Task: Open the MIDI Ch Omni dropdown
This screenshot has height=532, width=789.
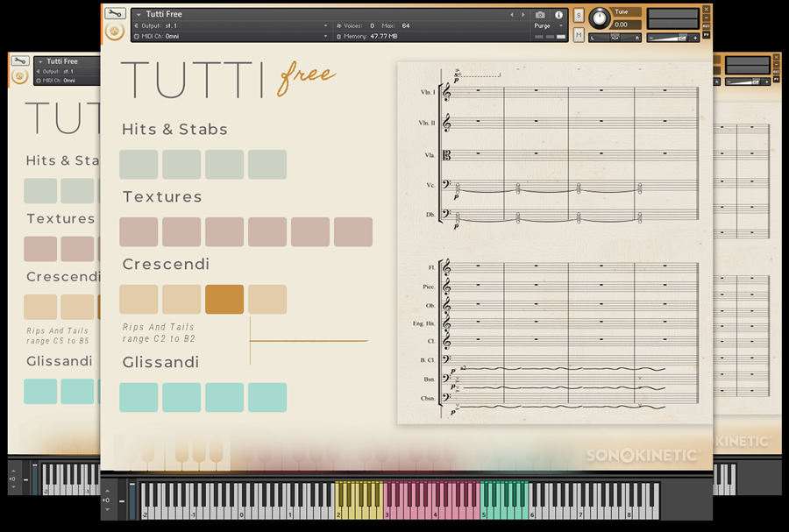Action: click(x=325, y=36)
